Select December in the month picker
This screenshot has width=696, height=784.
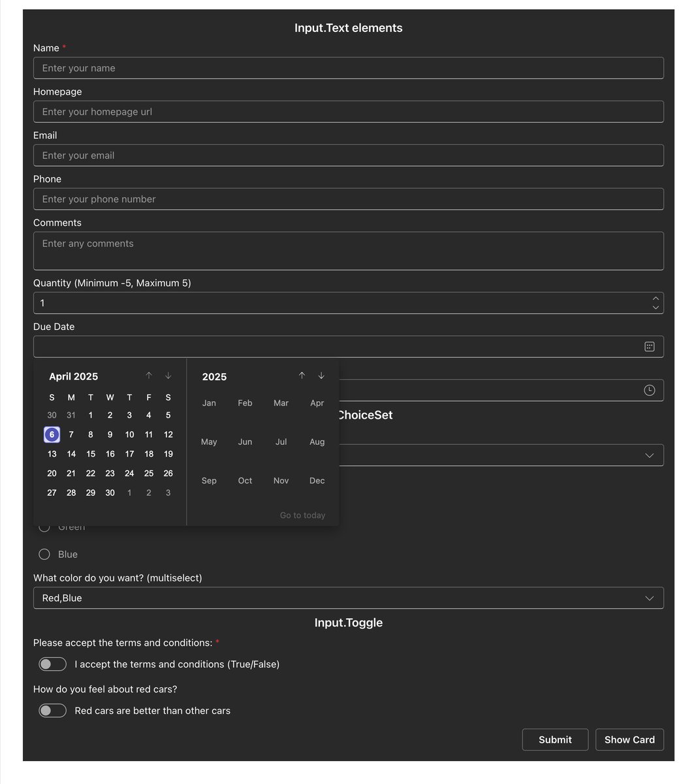click(317, 480)
